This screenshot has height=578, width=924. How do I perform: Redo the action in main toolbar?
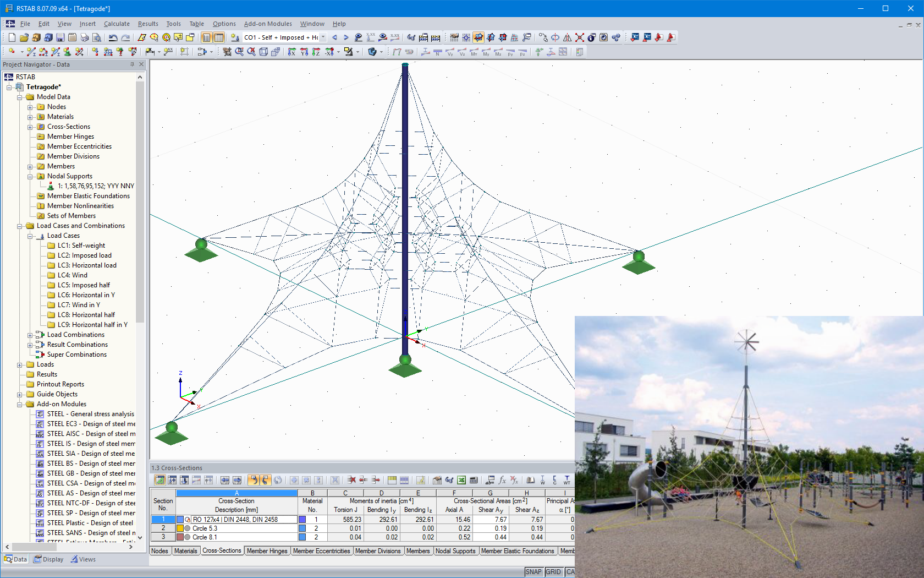[x=125, y=37]
